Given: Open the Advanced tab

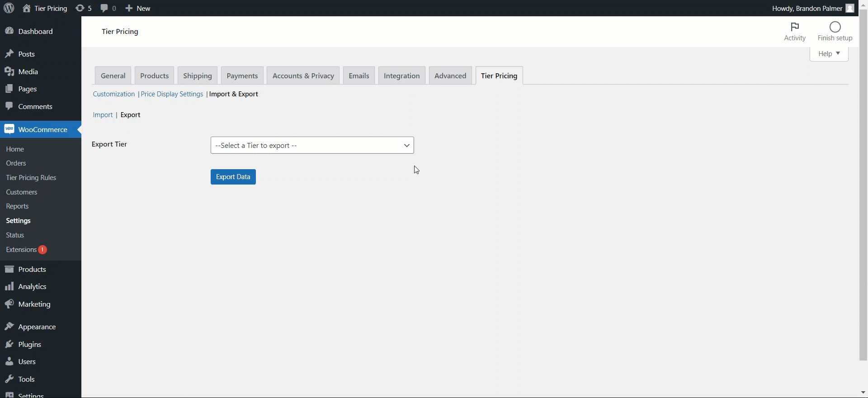Looking at the screenshot, I should click(x=450, y=76).
